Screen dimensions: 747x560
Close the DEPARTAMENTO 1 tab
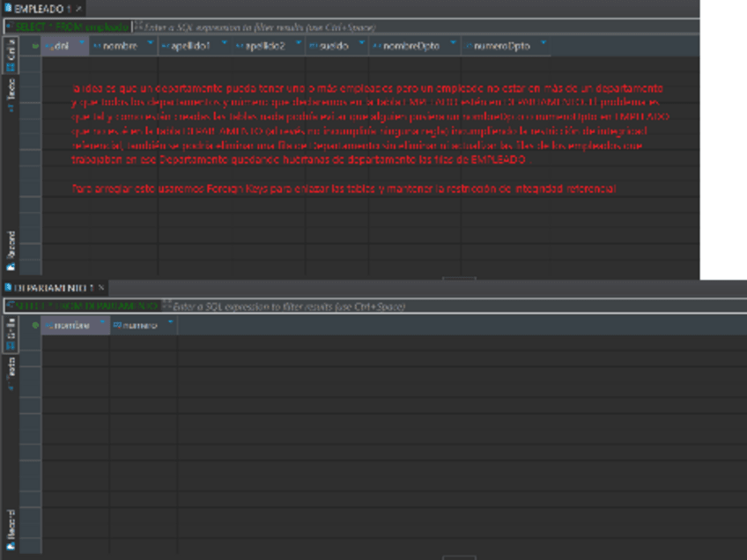coord(101,288)
